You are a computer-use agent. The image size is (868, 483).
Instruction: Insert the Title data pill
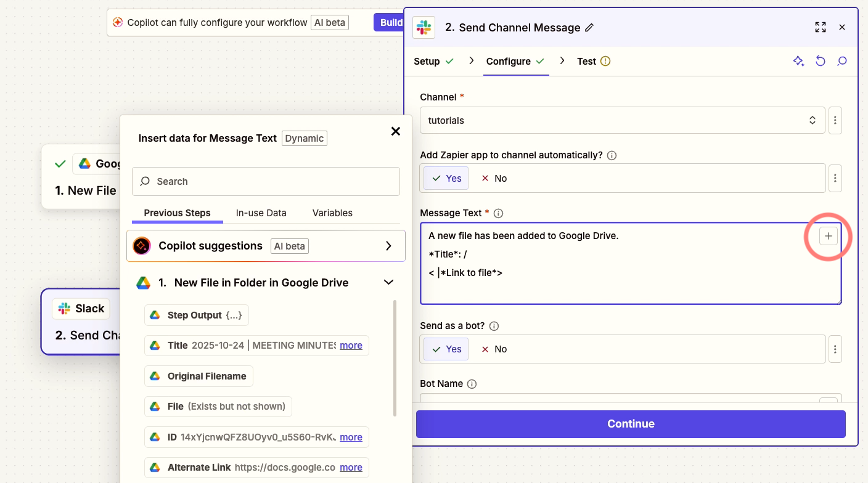256,346
